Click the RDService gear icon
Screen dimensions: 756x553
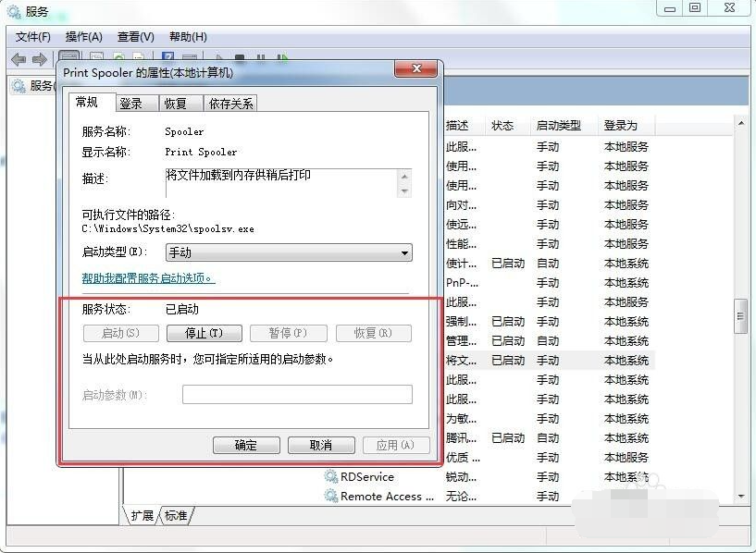point(328,476)
